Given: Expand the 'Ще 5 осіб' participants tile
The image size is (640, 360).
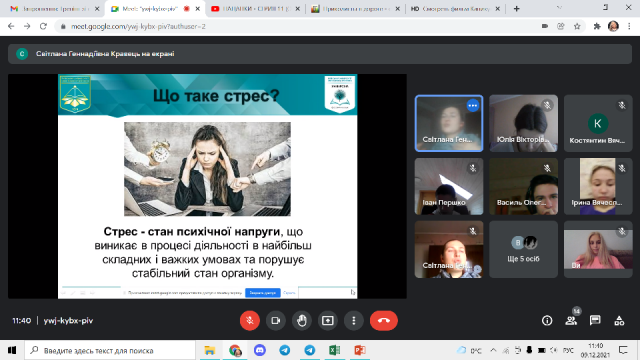Looking at the screenshot, I should 523,249.
